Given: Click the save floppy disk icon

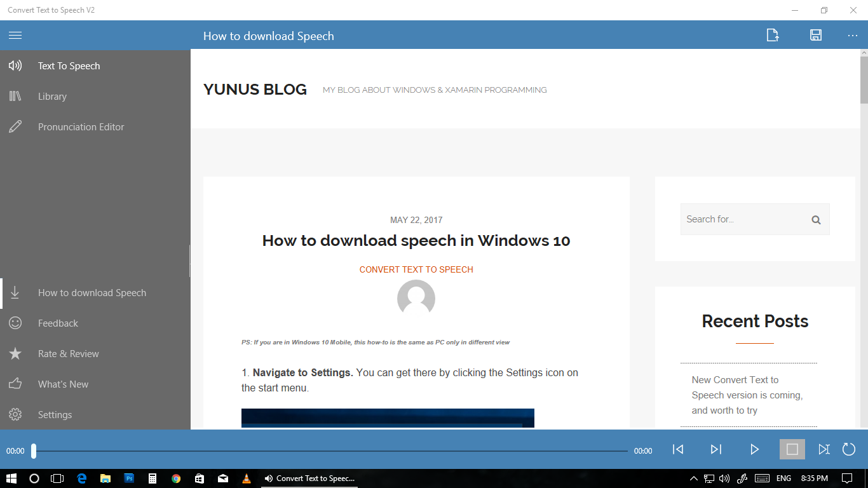Looking at the screenshot, I should (816, 36).
